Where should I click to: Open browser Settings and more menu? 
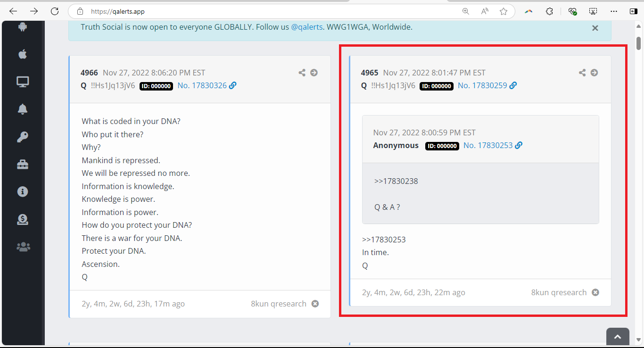point(613,11)
